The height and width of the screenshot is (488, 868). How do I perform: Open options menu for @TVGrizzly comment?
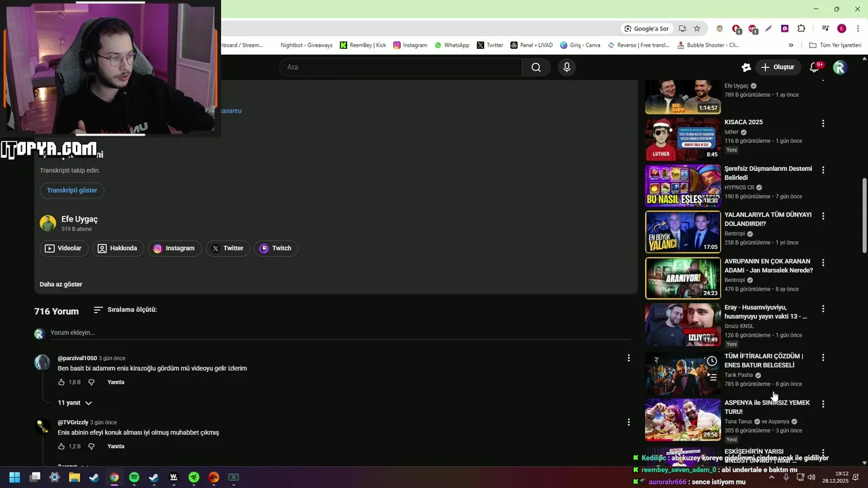pyautogui.click(x=629, y=422)
